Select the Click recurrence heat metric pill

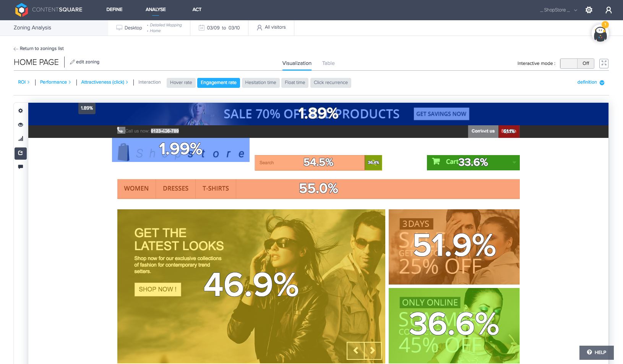coord(330,83)
